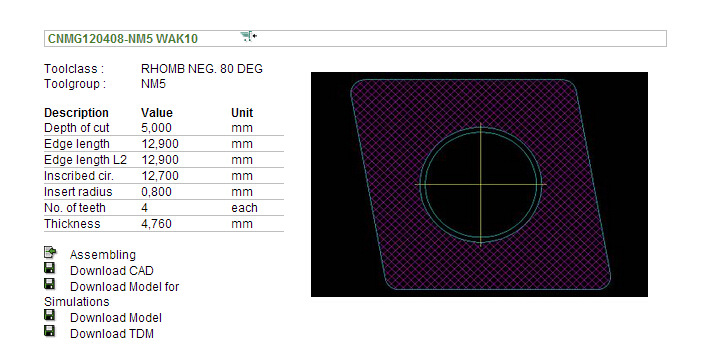This screenshot has width=720, height=361.
Task: Select the Inscribed cir. row label
Action: tap(79, 176)
